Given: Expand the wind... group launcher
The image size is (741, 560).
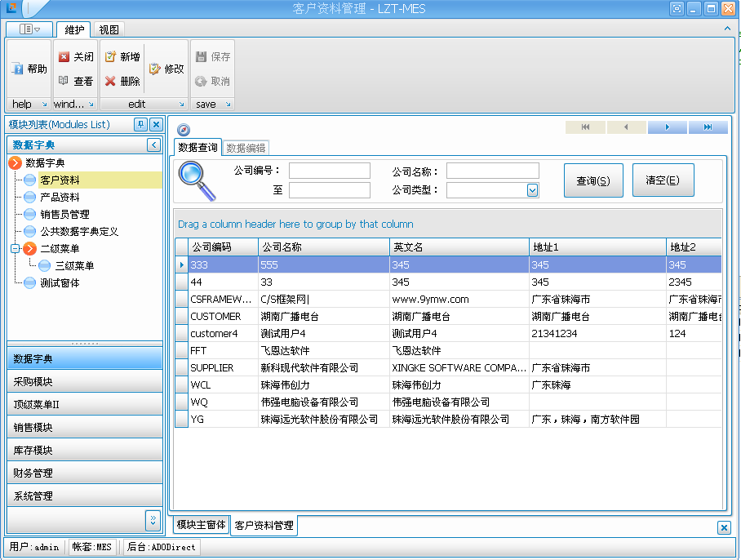Looking at the screenshot, I should click(91, 104).
